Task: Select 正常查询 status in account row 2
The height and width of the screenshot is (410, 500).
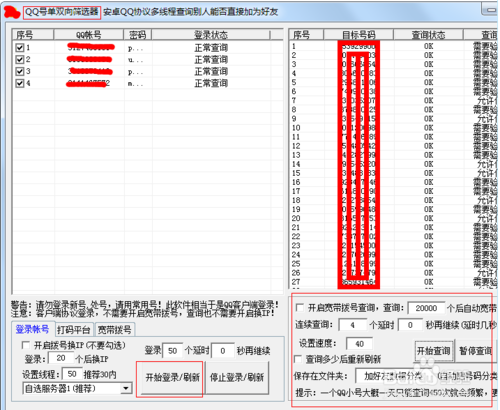Action: click(211, 60)
